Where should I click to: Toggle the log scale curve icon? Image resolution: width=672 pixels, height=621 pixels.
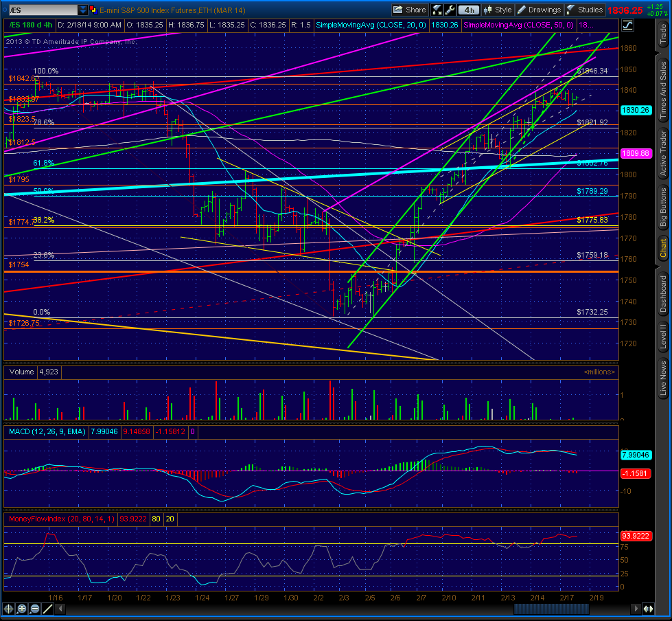[x=627, y=25]
